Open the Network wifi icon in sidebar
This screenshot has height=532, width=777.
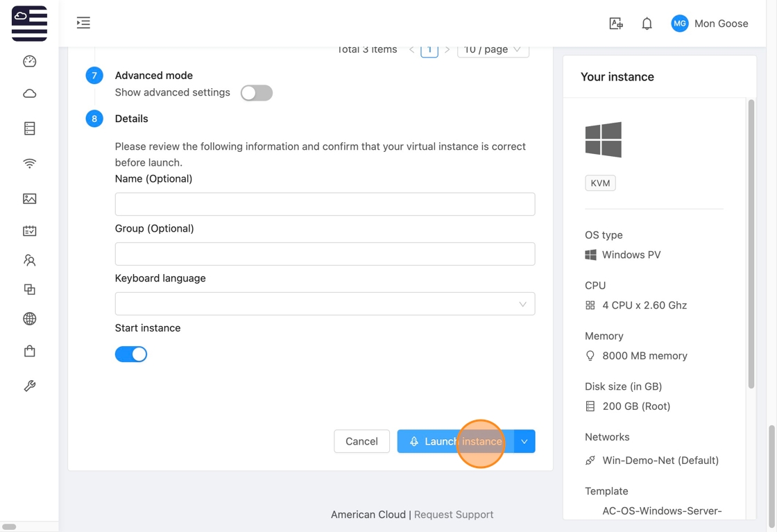tap(29, 164)
